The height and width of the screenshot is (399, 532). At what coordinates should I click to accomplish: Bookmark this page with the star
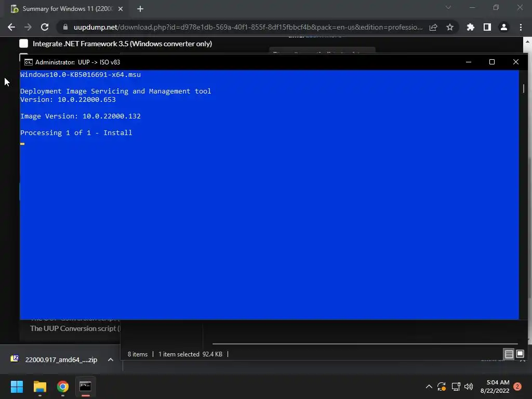450,27
